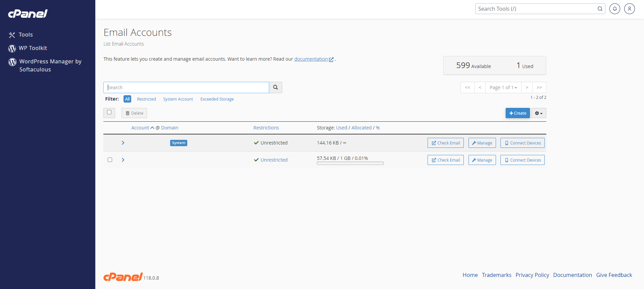Screen dimensions: 644x289
Task: Manage the System account
Action: pos(482,143)
